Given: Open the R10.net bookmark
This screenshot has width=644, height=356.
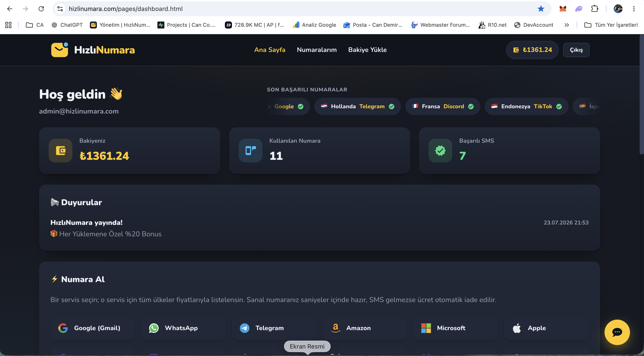Looking at the screenshot, I should 493,25.
